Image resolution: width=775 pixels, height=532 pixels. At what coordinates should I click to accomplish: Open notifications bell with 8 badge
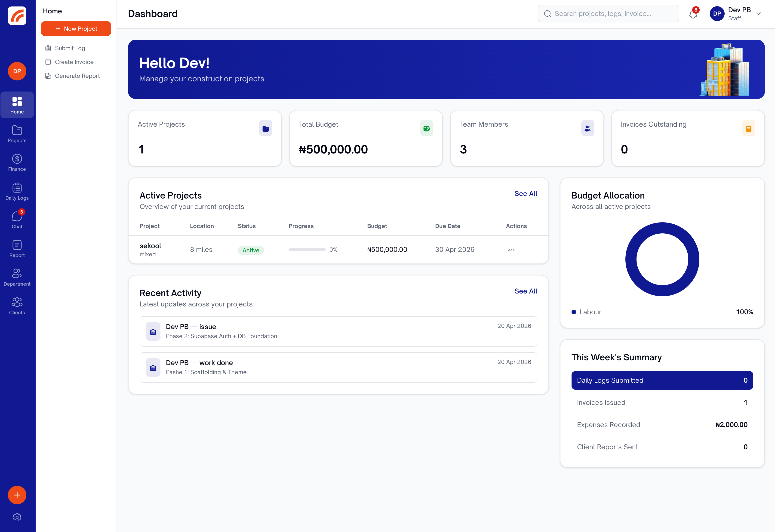pos(693,14)
